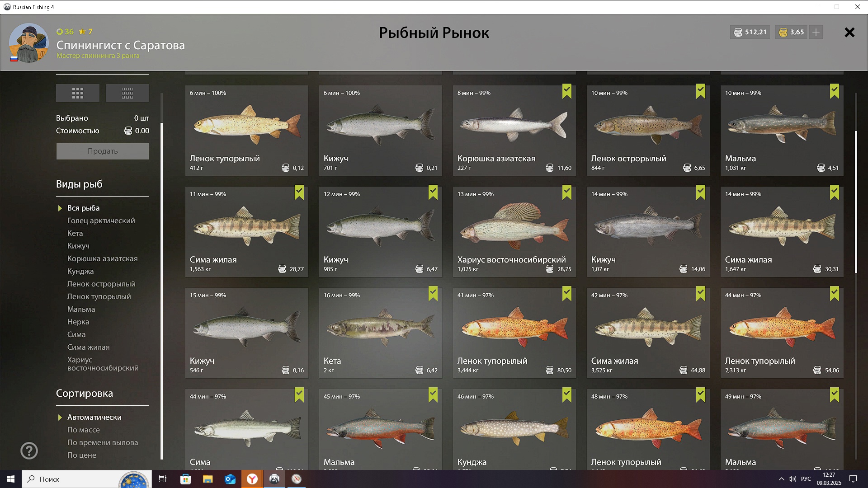
Task: Open Microsoft Store from taskbar
Action: tap(185, 479)
